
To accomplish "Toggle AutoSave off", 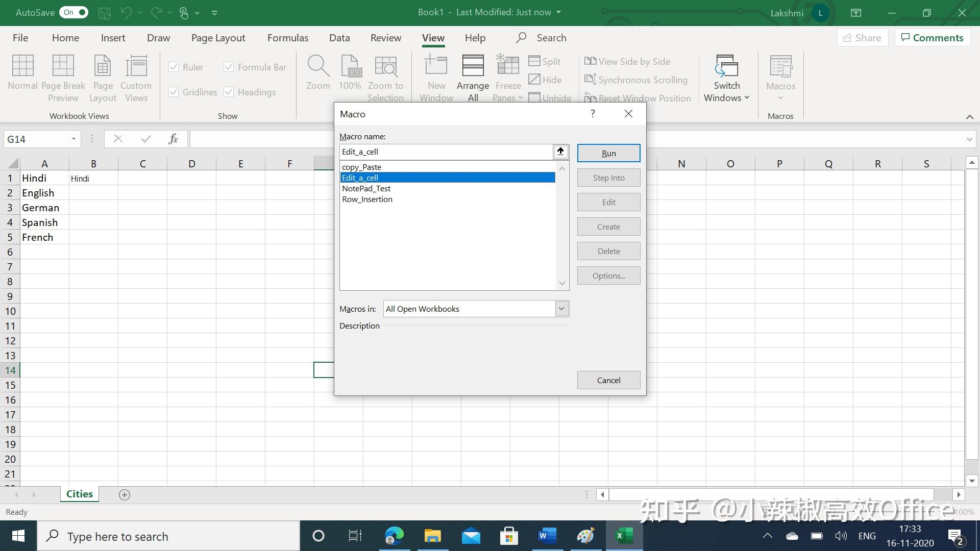I will click(73, 12).
